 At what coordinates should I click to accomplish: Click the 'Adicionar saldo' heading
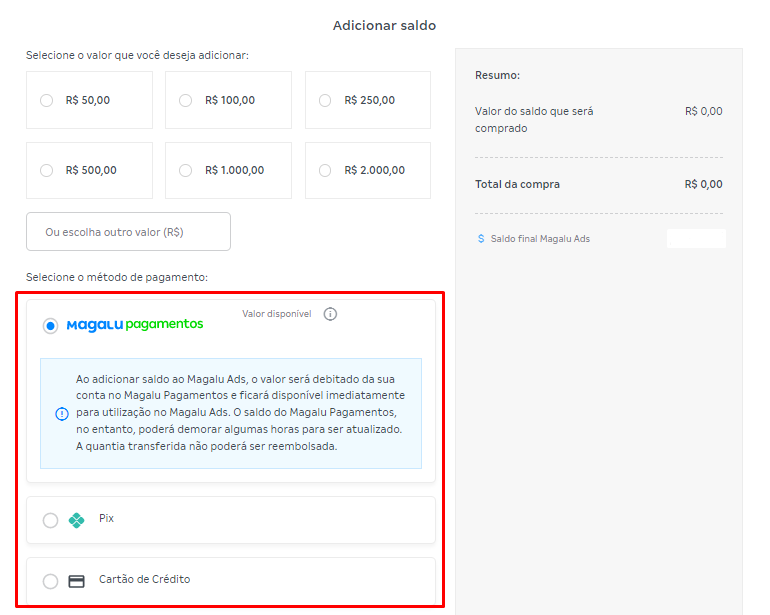click(x=385, y=26)
